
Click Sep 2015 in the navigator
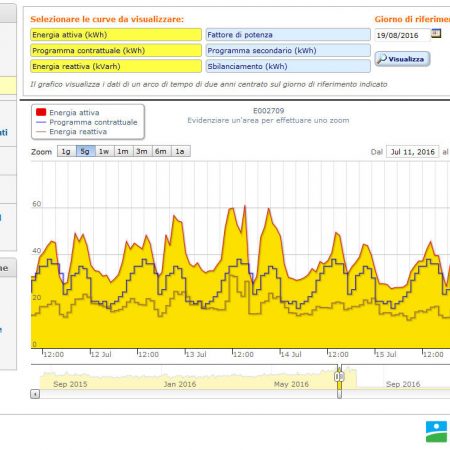tap(70, 384)
